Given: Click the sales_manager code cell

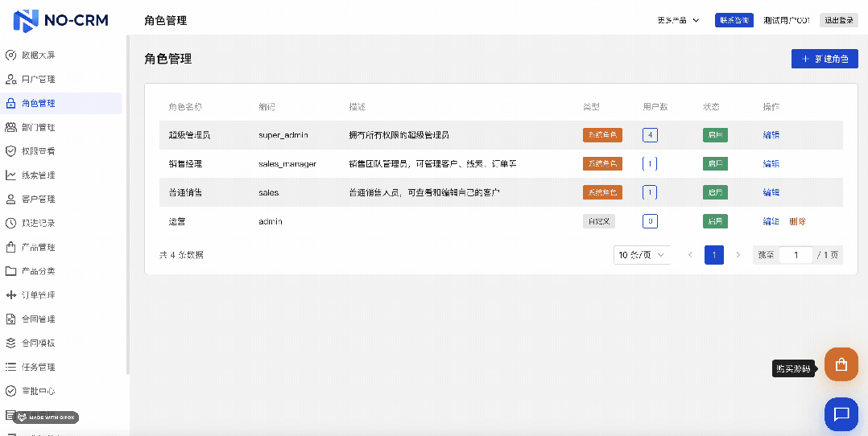Looking at the screenshot, I should pos(287,164).
